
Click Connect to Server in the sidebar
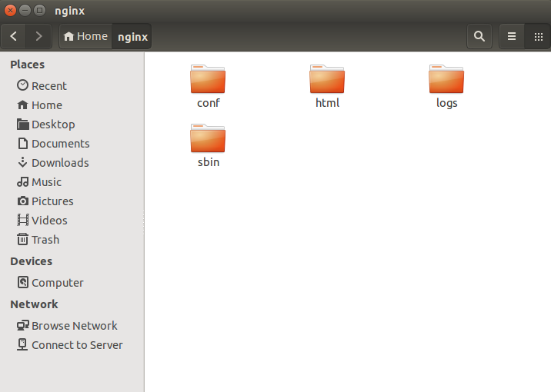coord(72,345)
